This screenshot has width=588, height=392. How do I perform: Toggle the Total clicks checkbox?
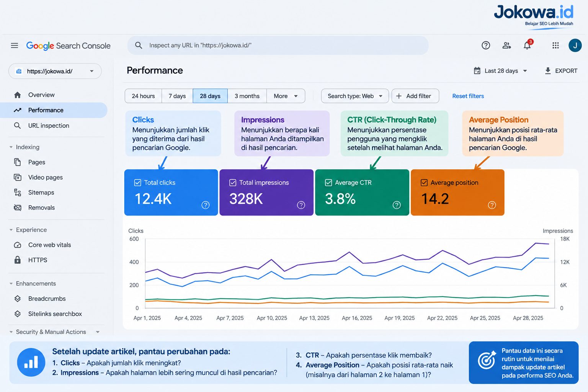coord(138,183)
